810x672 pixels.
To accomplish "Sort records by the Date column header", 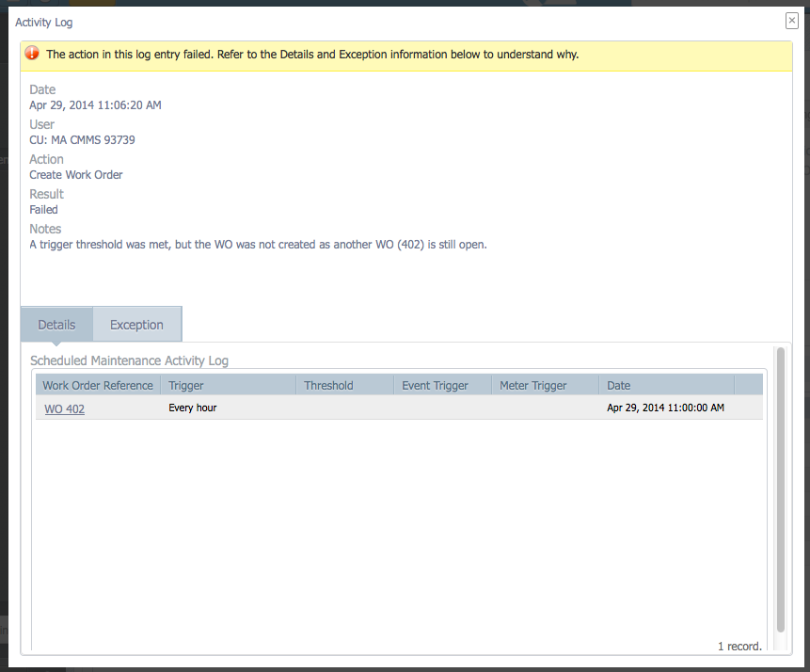I will tap(618, 385).
